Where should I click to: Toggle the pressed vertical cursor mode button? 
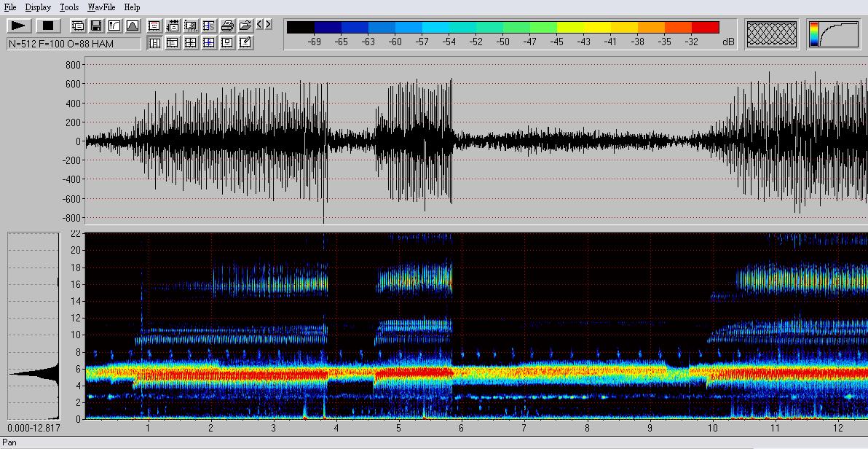click(154, 43)
